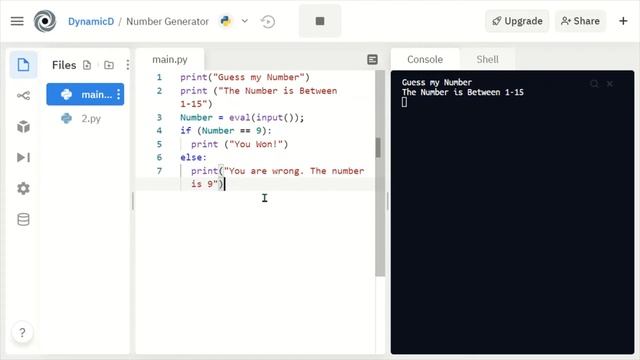Clear the console with the x icon
The height and width of the screenshot is (360, 640).
610,84
